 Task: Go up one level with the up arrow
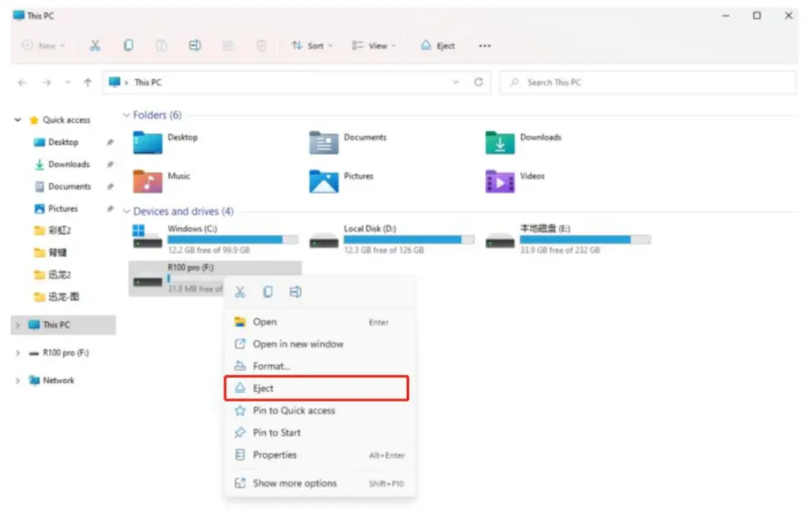(87, 82)
